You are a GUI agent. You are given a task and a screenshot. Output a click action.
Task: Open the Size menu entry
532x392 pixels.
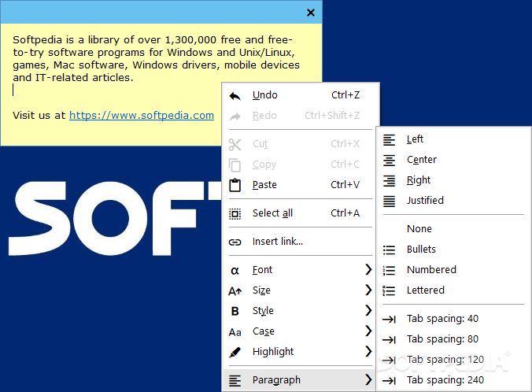(x=301, y=290)
